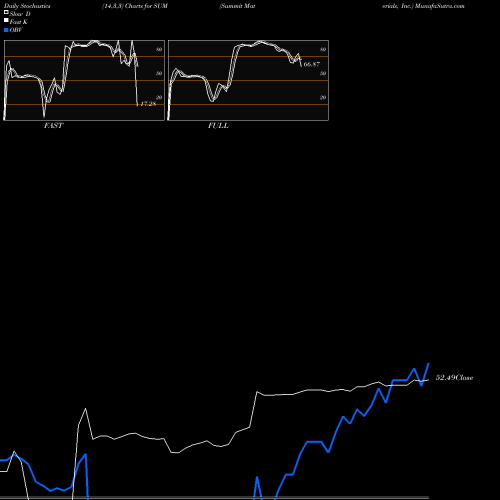Click the 20 level label in FAST chart
Screen dimensions: 500x500
[159, 97]
